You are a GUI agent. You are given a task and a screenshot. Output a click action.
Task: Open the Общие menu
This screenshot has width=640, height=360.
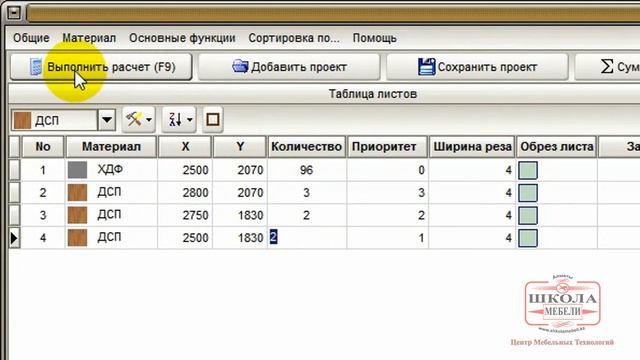[x=31, y=38]
